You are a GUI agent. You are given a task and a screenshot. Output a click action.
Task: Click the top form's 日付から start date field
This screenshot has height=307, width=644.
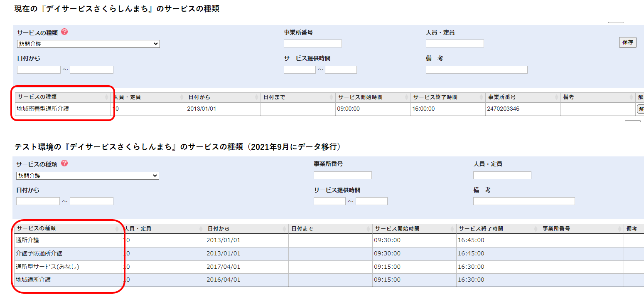click(x=39, y=70)
